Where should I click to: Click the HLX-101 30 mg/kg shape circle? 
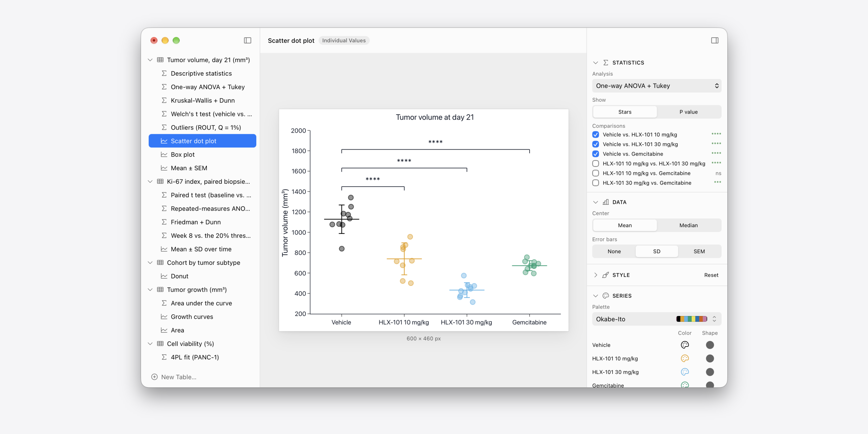click(710, 372)
